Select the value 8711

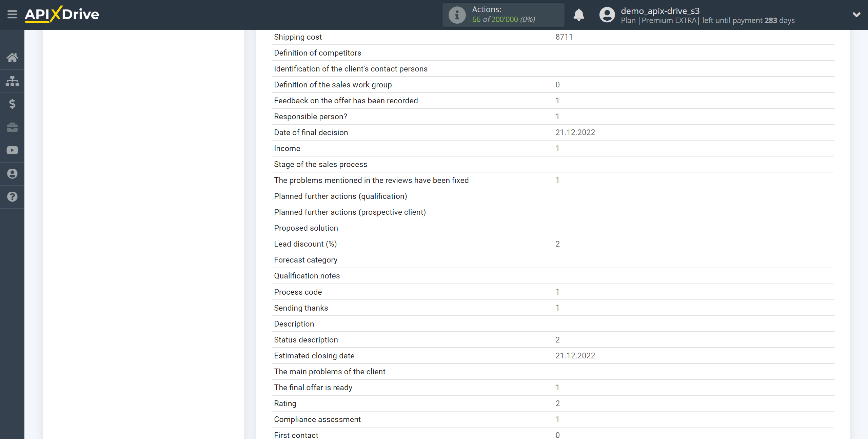pyautogui.click(x=564, y=37)
